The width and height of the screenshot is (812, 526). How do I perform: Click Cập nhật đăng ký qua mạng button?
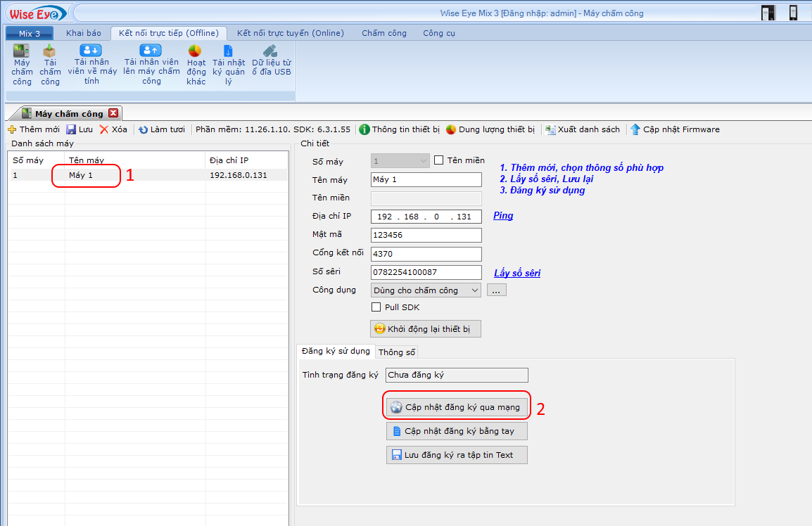[457, 407]
